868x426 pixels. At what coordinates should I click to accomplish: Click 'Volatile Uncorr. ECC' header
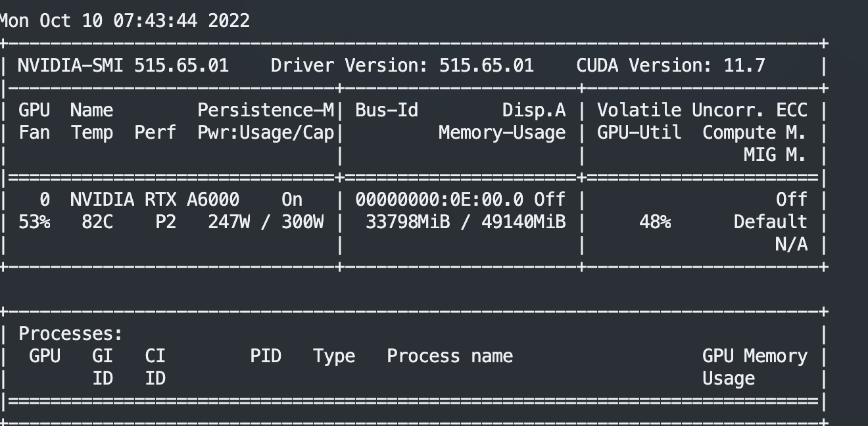[702, 110]
